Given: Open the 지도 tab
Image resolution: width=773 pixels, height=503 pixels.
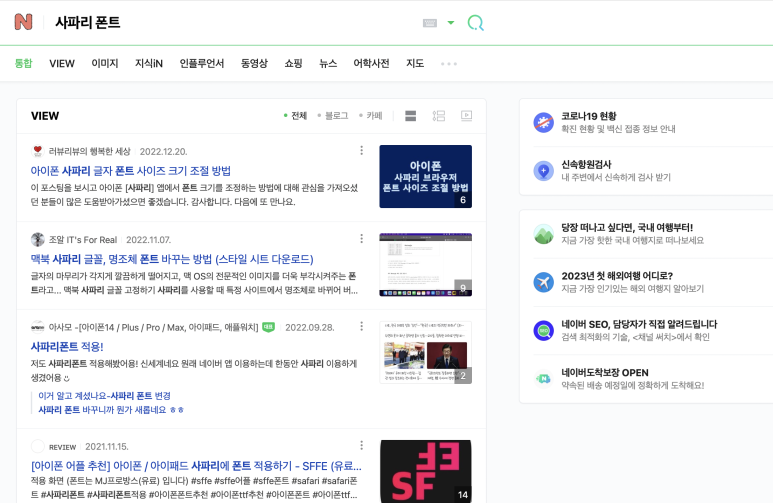Looking at the screenshot, I should click(415, 63).
